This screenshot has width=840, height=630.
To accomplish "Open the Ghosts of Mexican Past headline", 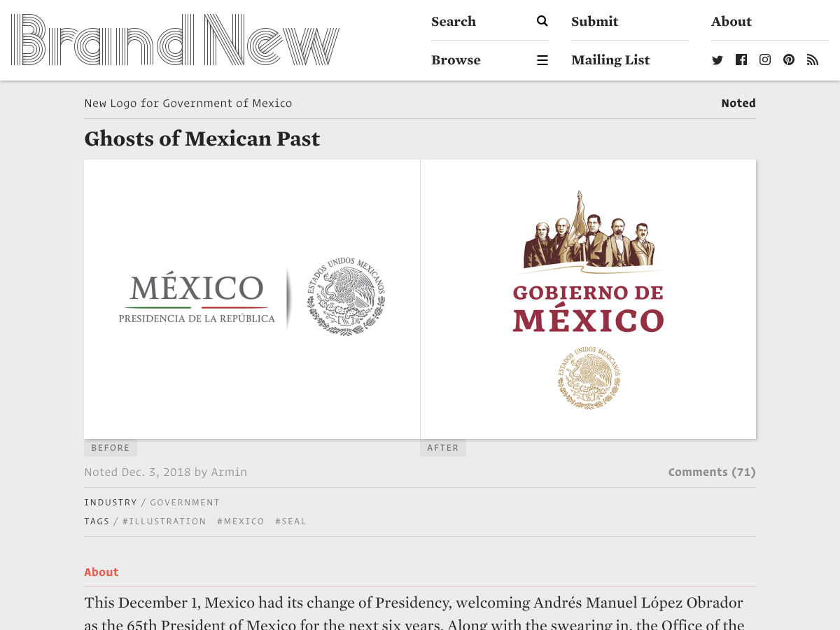I will tap(202, 139).
